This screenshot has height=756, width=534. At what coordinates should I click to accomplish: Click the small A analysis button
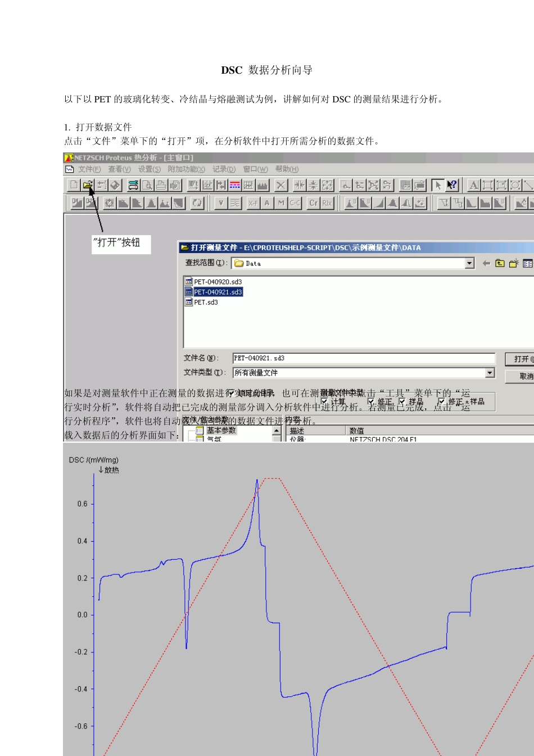pos(267,202)
